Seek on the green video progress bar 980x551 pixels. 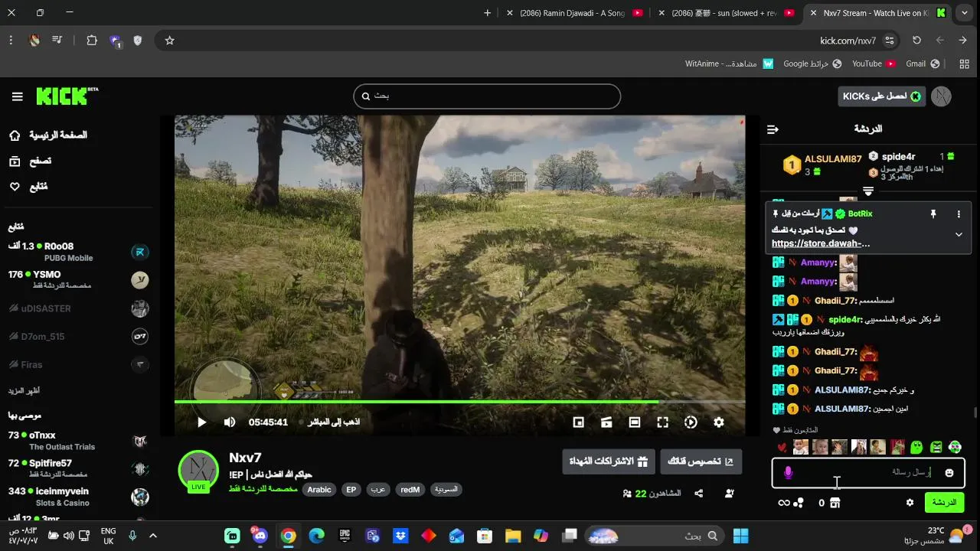(x=459, y=401)
